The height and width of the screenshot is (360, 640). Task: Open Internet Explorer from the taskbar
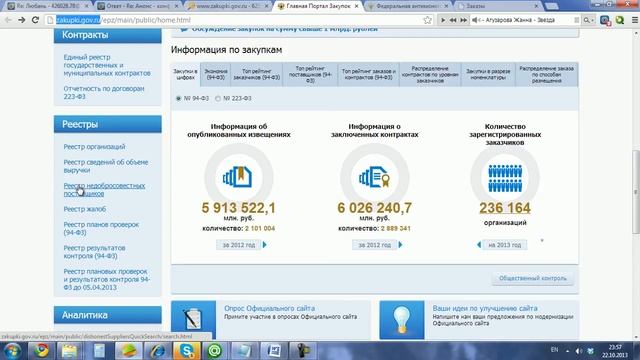pos(158,351)
